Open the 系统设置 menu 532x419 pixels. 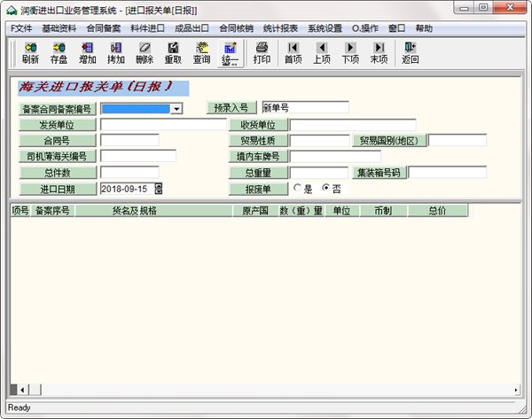coord(325,28)
